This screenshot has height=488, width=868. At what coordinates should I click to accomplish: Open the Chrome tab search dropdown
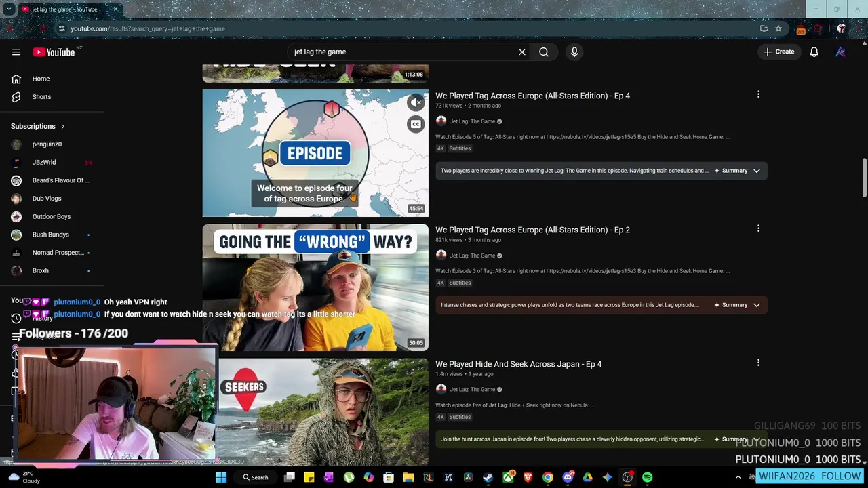pos(9,9)
